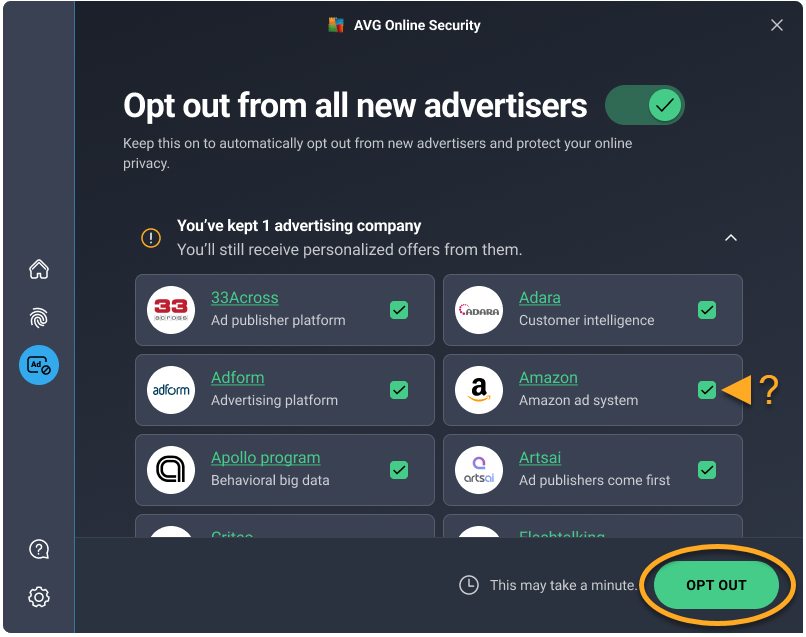This screenshot has height=637, width=806.
Task: Open the settings gear icon
Action: point(39,597)
